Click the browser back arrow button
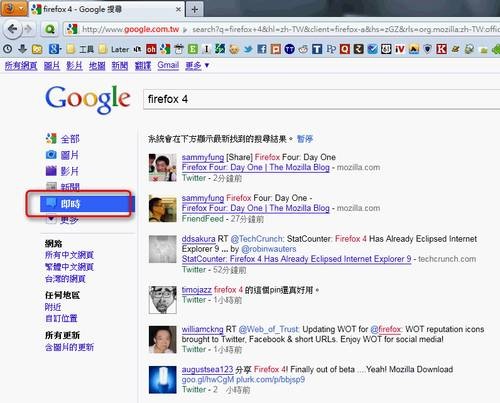500x403 pixels. pos(12,29)
